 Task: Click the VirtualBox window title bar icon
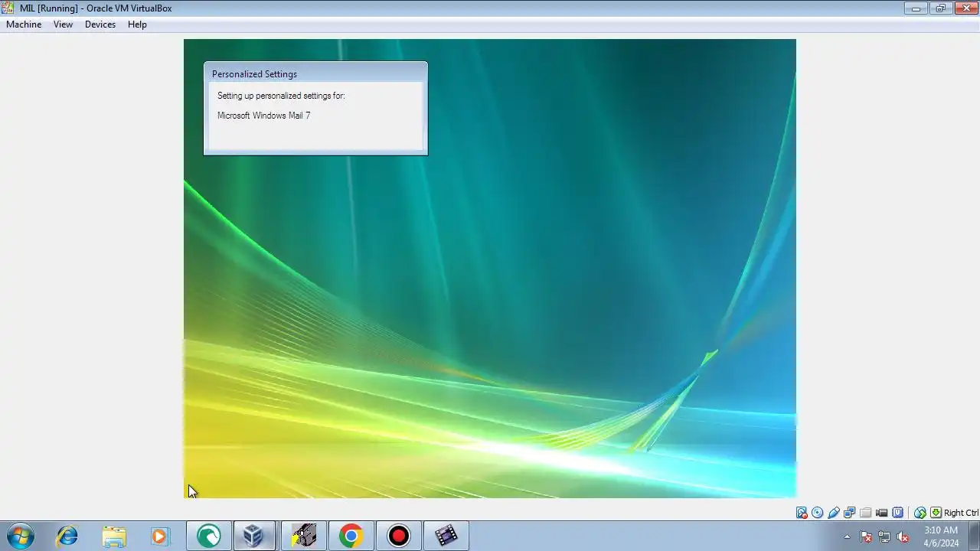(x=8, y=8)
